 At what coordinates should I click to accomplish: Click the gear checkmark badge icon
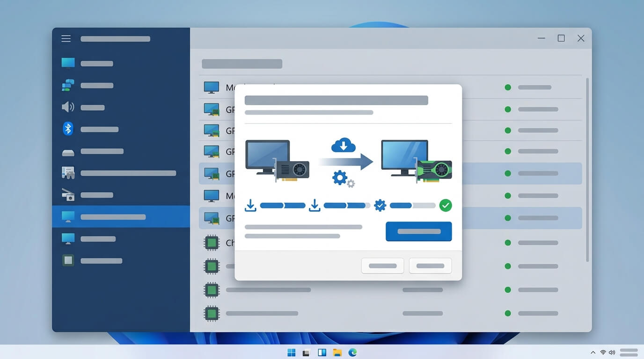coord(380,205)
